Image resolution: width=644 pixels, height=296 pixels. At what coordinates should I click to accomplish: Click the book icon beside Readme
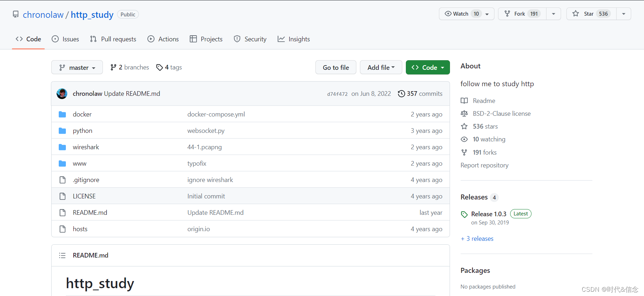click(x=464, y=101)
